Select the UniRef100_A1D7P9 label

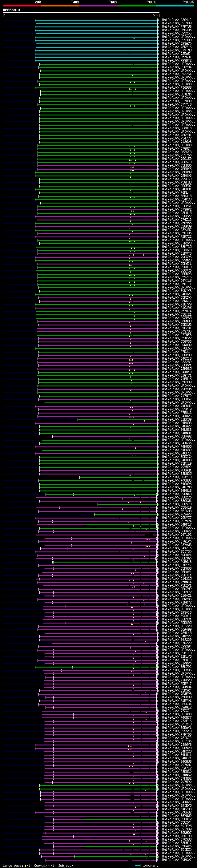177,304
